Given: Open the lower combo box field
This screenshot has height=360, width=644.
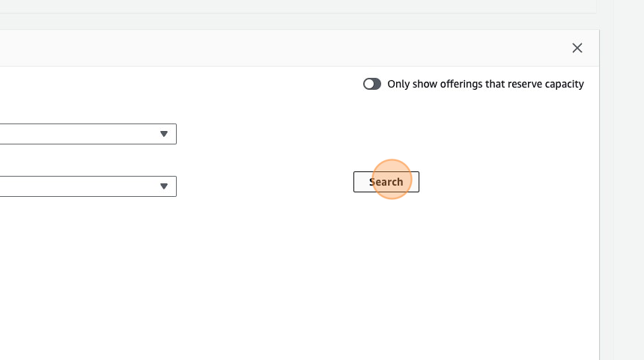Looking at the screenshot, I should click(75, 186).
